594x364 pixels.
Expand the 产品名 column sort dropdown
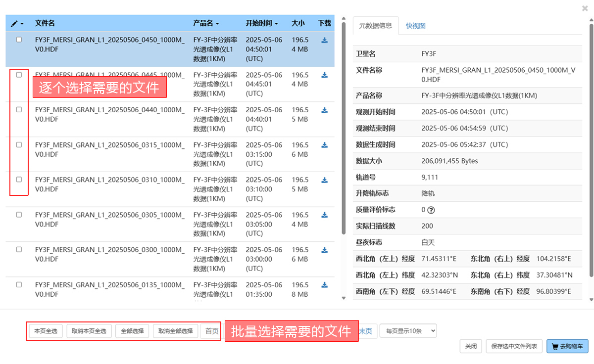206,23
